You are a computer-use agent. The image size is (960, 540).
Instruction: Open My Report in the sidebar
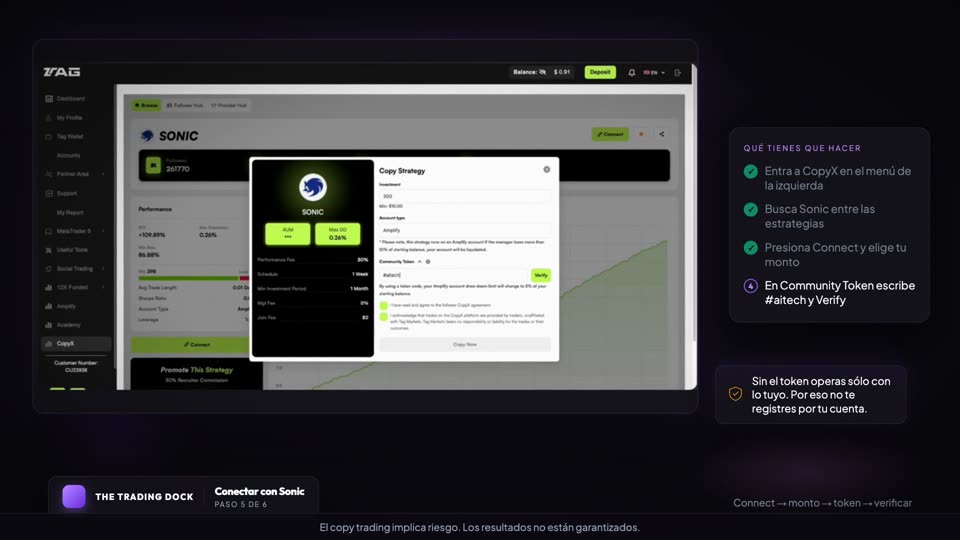(70, 212)
